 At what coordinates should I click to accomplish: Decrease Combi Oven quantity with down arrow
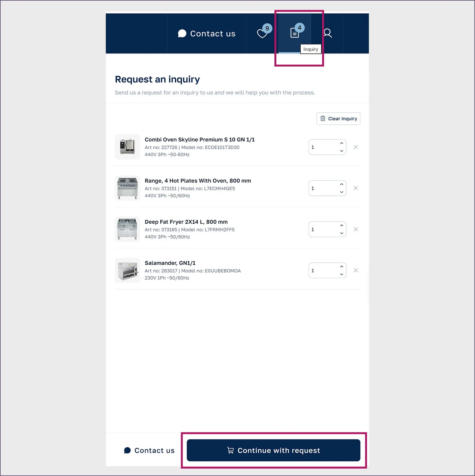(341, 151)
